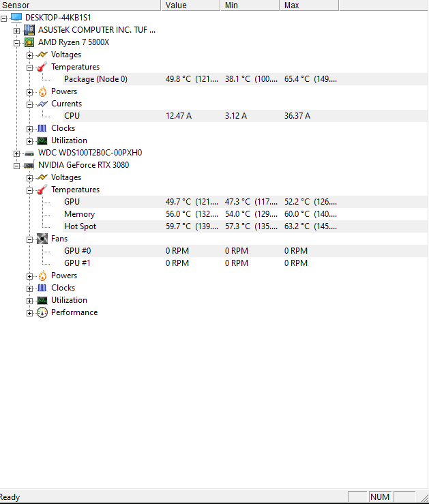Click the window resize grip corner
This screenshot has height=504, width=429.
[424, 498]
